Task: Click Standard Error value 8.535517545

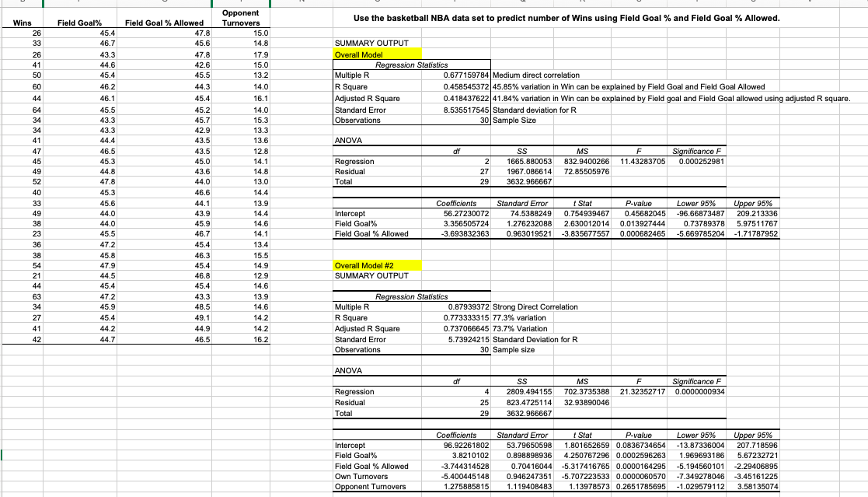Action: coord(466,110)
